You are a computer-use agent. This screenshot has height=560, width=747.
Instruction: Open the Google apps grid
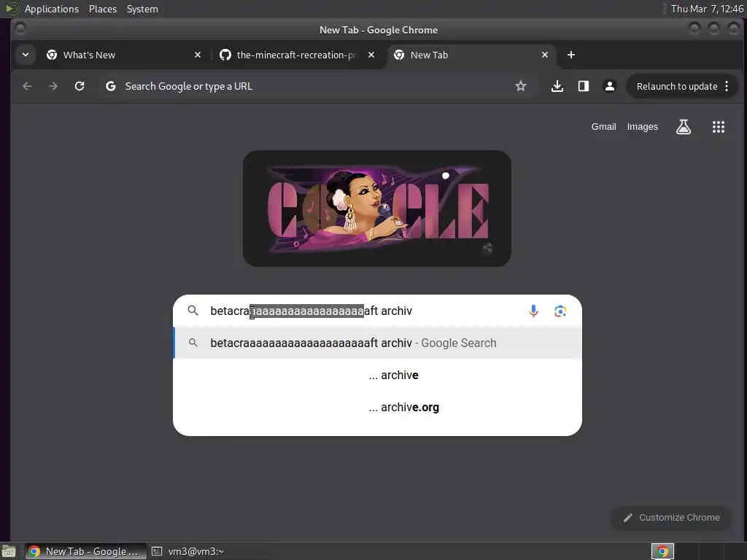(719, 127)
